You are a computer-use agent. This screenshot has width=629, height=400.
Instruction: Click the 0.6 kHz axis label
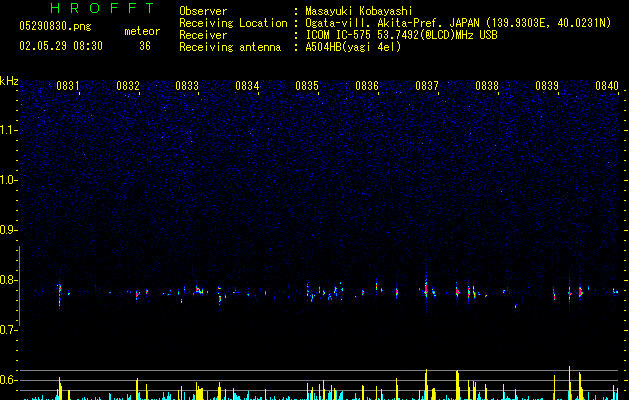pyautogui.click(x=9, y=380)
